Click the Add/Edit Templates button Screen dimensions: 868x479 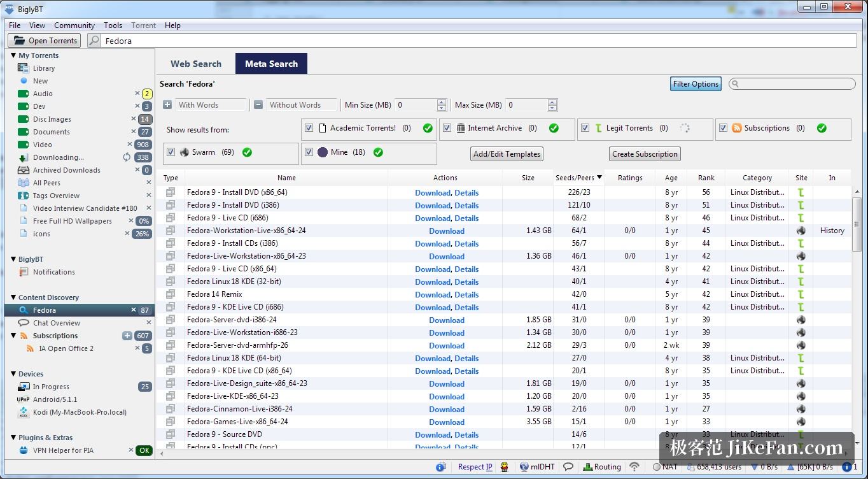click(507, 154)
